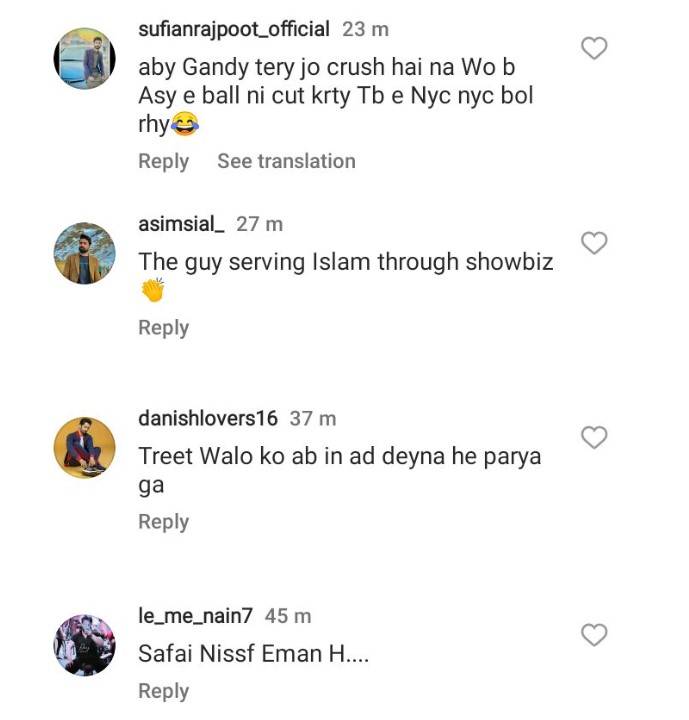The height and width of the screenshot is (720, 689).
Task: Select the clapping hands emoji in comment
Action: [153, 290]
